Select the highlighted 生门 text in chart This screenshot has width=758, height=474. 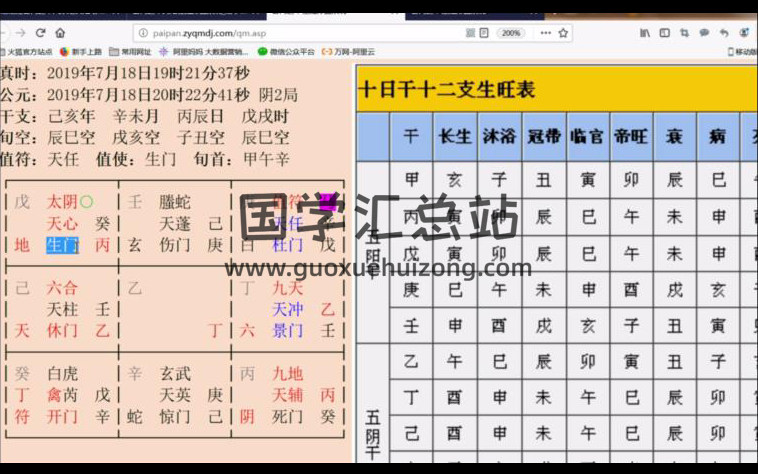63,246
